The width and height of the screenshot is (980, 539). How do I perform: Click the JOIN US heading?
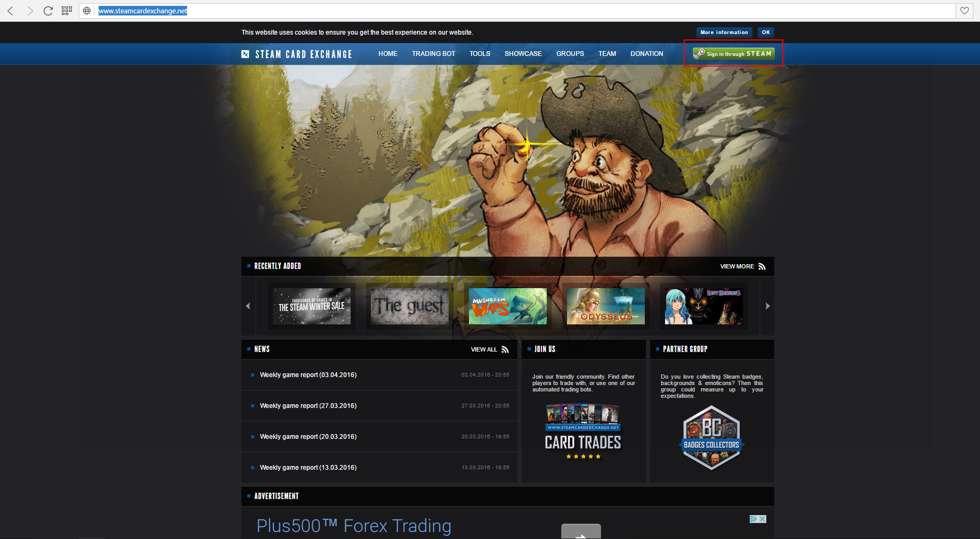(x=545, y=349)
